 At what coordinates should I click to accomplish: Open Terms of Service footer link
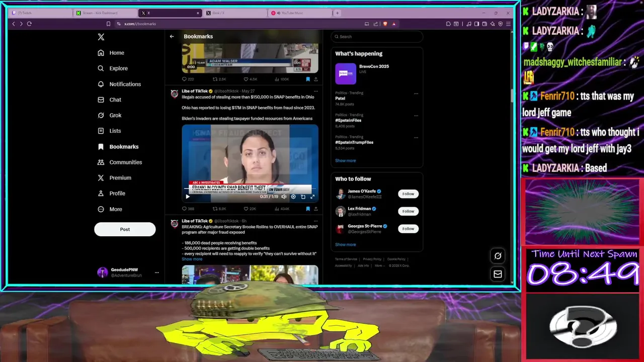pos(346,259)
